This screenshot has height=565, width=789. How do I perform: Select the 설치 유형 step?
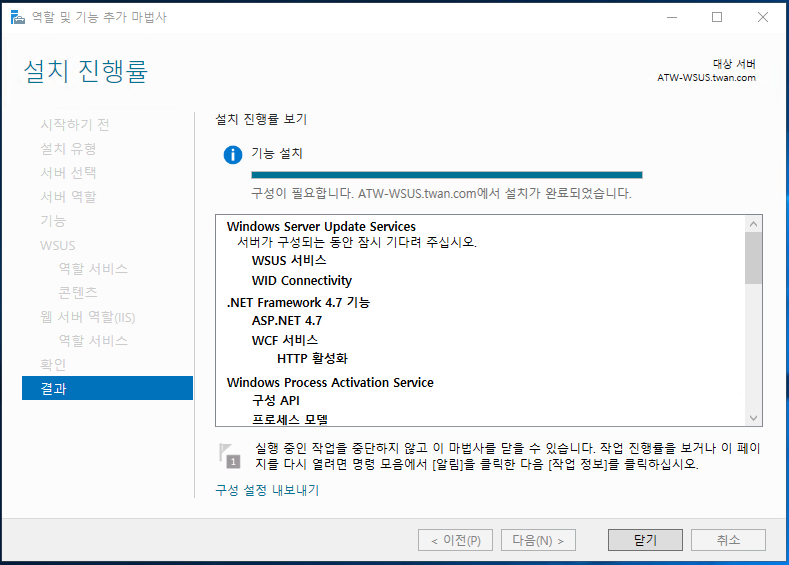point(68,148)
